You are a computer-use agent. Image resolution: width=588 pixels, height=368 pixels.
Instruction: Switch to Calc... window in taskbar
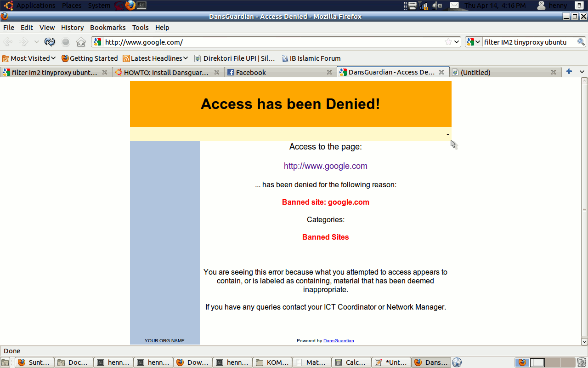351,362
